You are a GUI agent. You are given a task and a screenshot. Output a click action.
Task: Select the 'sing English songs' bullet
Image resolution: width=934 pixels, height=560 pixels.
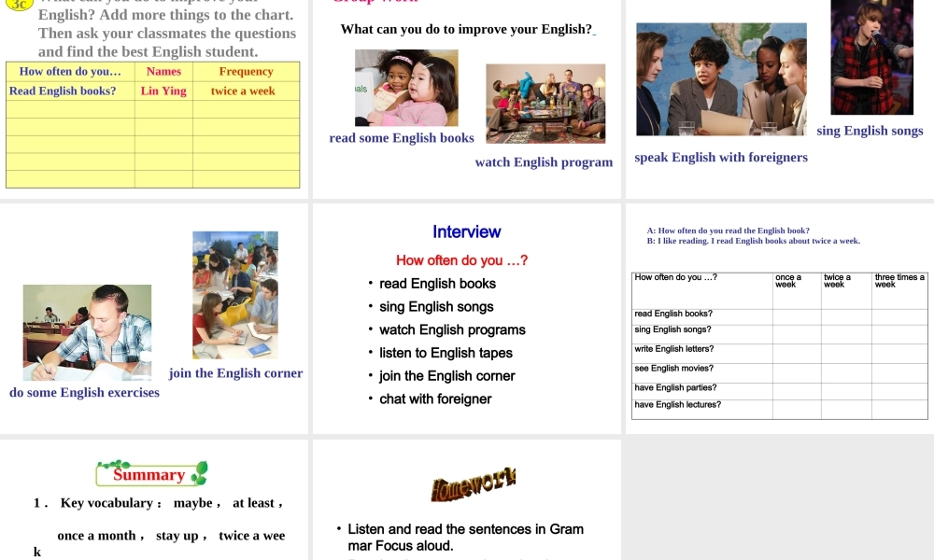pos(436,306)
